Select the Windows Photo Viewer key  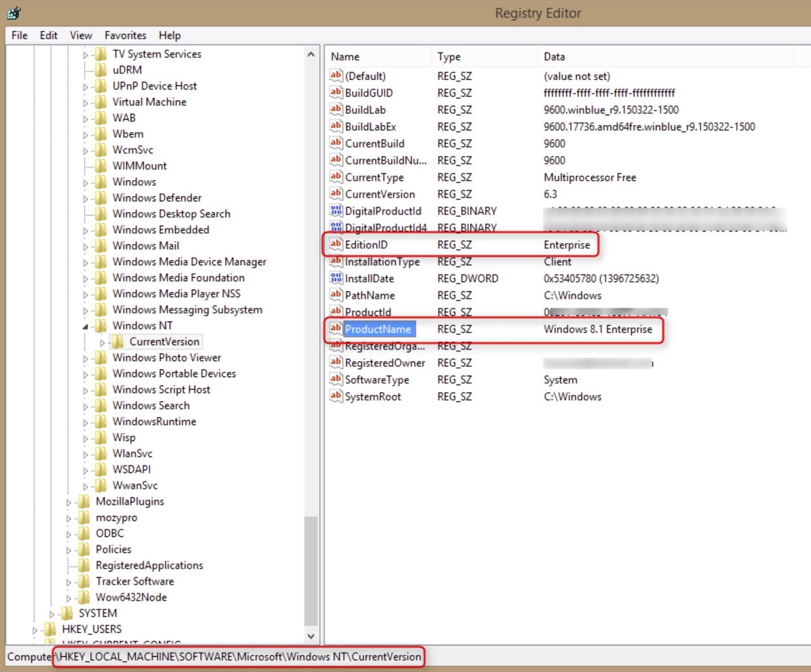[167, 357]
